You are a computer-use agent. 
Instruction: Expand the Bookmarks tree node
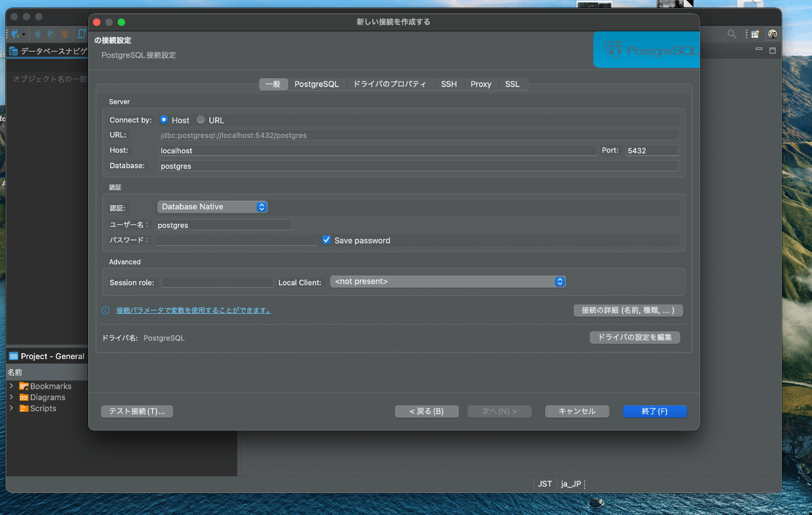click(x=12, y=386)
